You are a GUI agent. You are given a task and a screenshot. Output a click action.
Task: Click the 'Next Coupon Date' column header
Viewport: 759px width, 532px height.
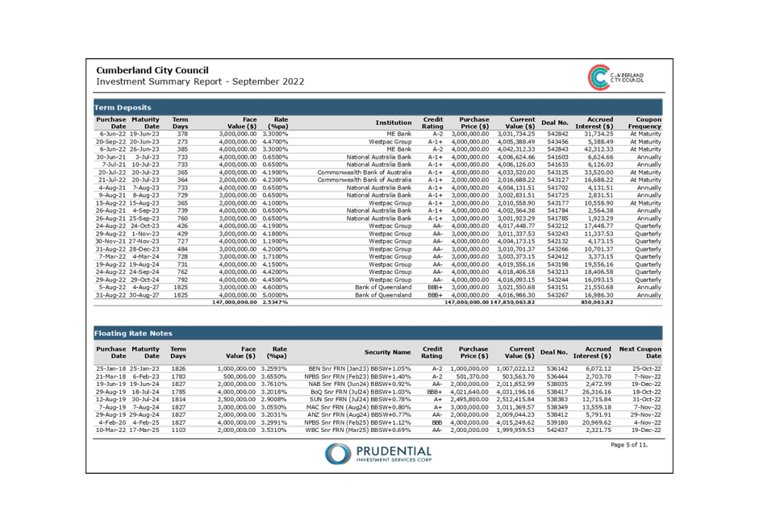point(640,352)
